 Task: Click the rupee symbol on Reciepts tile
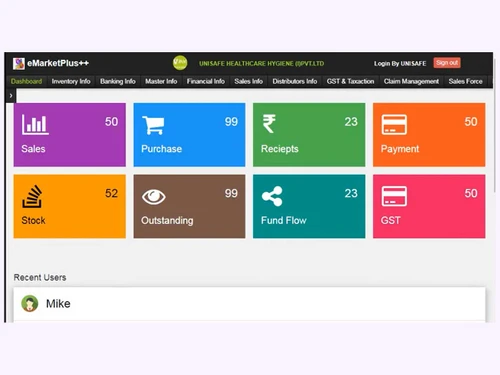269,124
